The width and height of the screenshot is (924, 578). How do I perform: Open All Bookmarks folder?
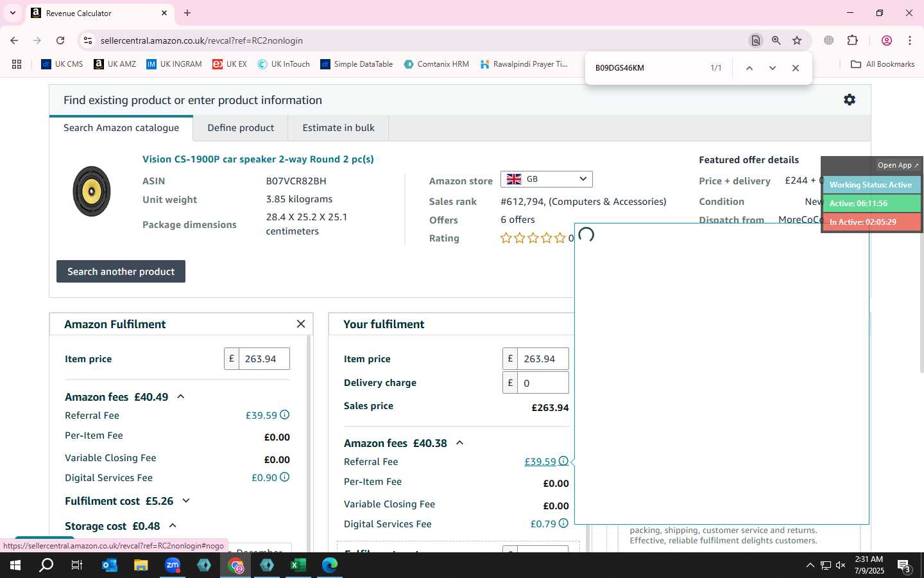click(883, 64)
